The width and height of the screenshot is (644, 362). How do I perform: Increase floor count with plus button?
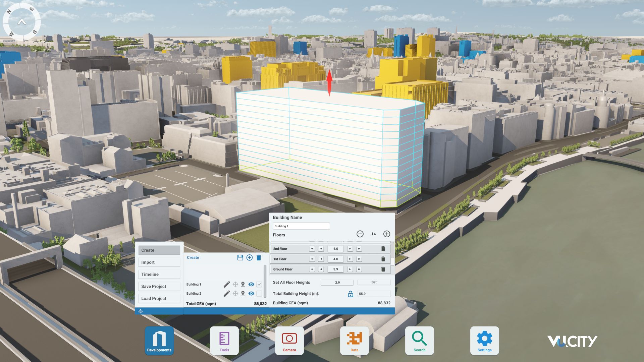(386, 234)
